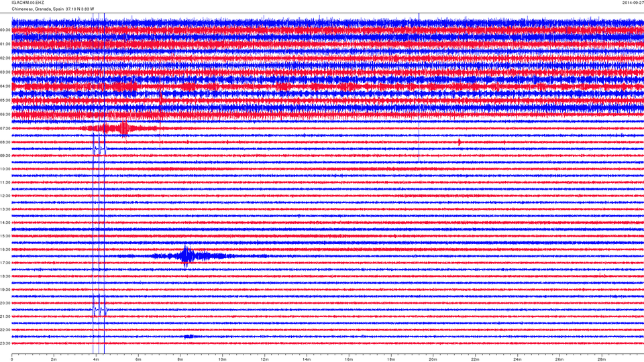Select the 08:30 time label
The image size is (644, 362).
[5, 142]
